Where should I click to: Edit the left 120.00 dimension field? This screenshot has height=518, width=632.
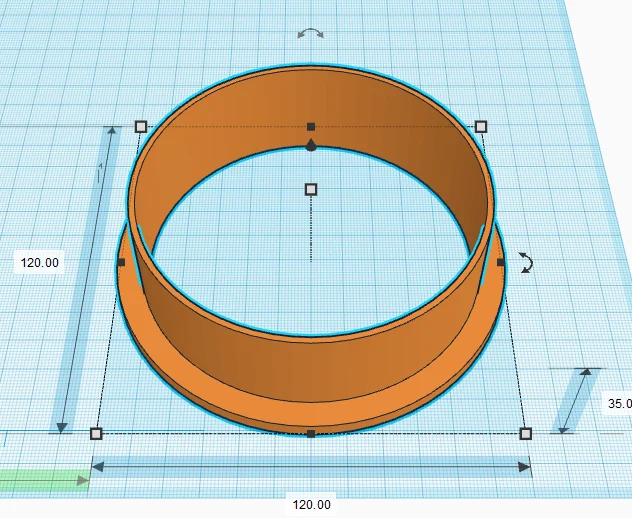click(x=40, y=262)
